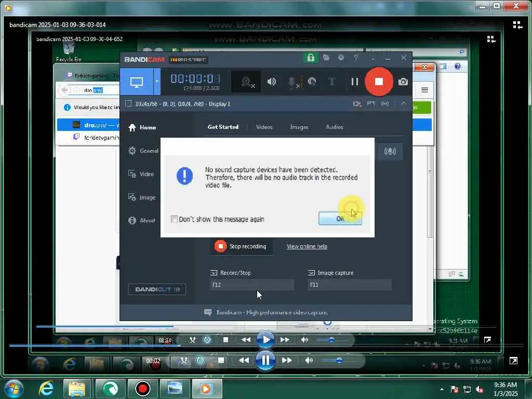The width and height of the screenshot is (532, 399).
Task: Open Internet Explorer from the taskbar
Action: 46,389
